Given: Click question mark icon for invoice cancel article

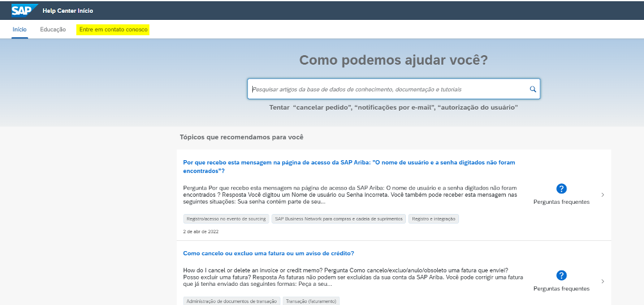Looking at the screenshot, I should (x=561, y=276).
